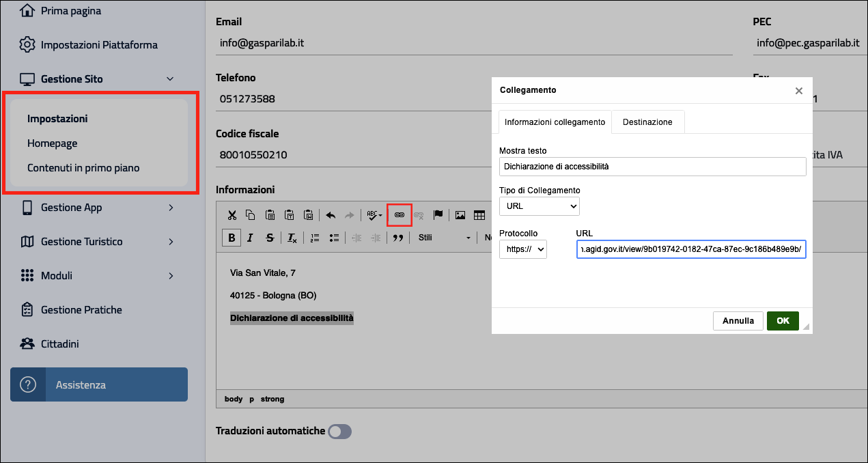Enable the Traduzioni automatiche switch
868x463 pixels.
339,431
